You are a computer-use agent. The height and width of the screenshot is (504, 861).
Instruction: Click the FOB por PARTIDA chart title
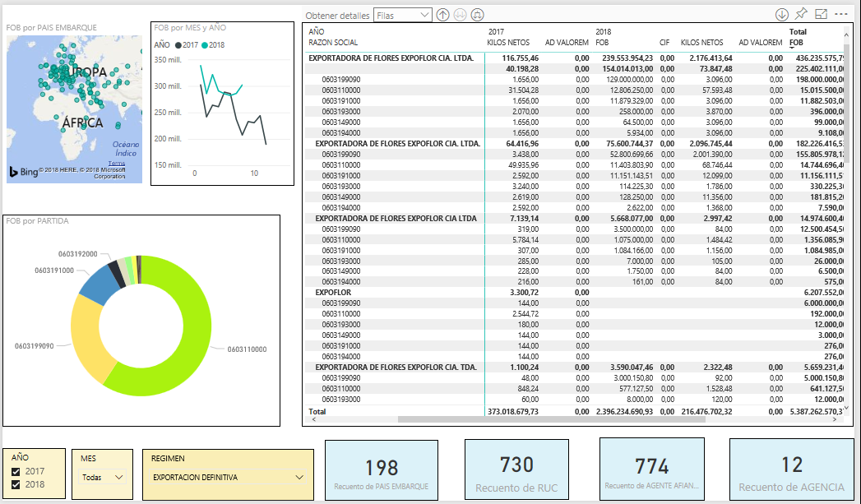click(x=37, y=220)
